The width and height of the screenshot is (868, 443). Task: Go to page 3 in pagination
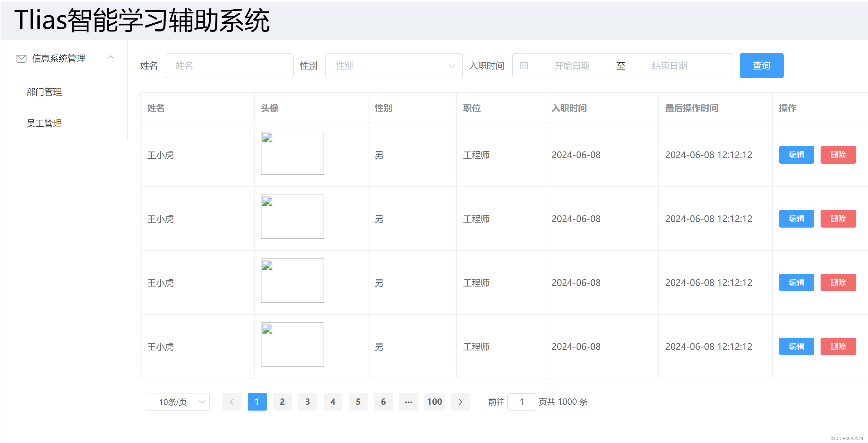pos(308,402)
